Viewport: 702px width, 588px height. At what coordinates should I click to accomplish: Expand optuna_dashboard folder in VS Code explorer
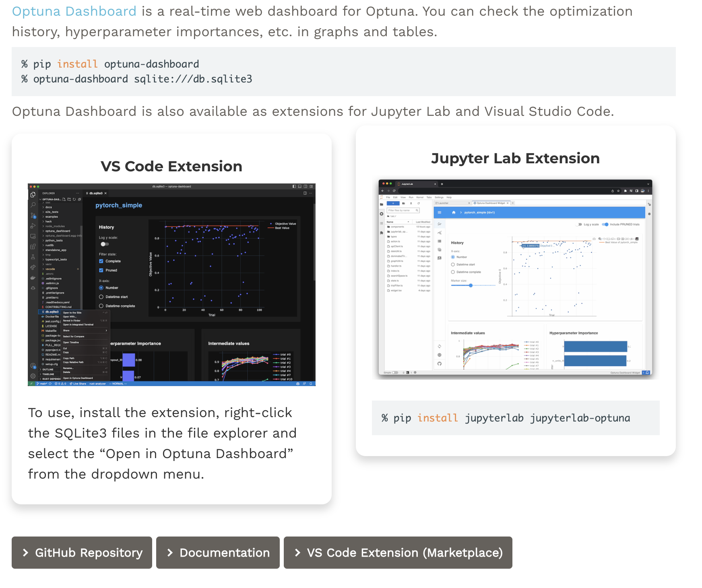[56, 231]
